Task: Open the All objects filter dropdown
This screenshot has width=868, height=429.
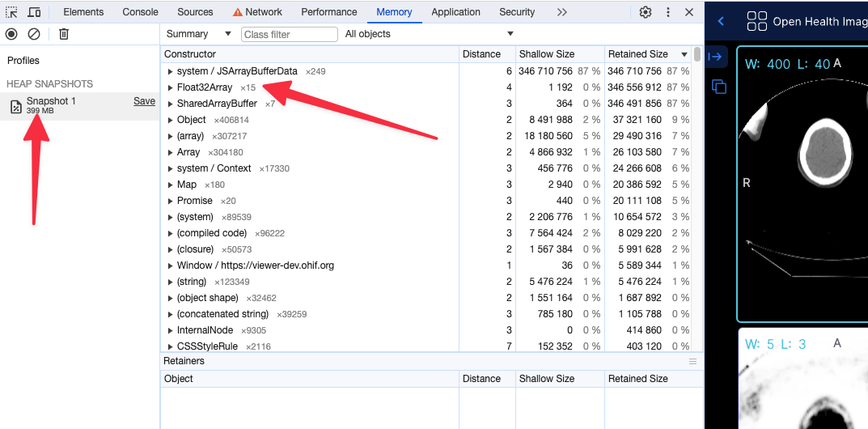Action: [x=429, y=34]
